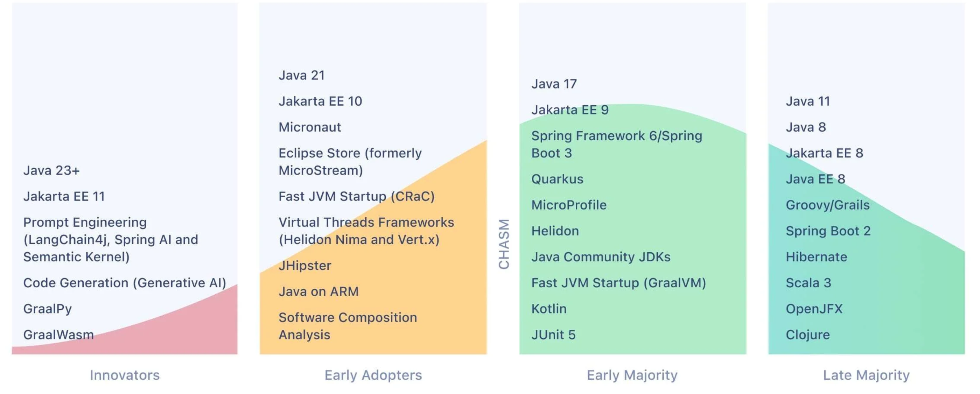This screenshot has height=394, width=980.
Task: Select the Late Majority column heading
Action: click(866, 375)
